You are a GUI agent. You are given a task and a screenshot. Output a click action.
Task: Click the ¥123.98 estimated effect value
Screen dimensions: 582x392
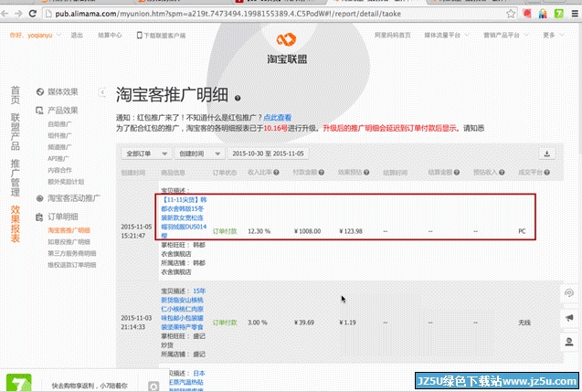351,231
